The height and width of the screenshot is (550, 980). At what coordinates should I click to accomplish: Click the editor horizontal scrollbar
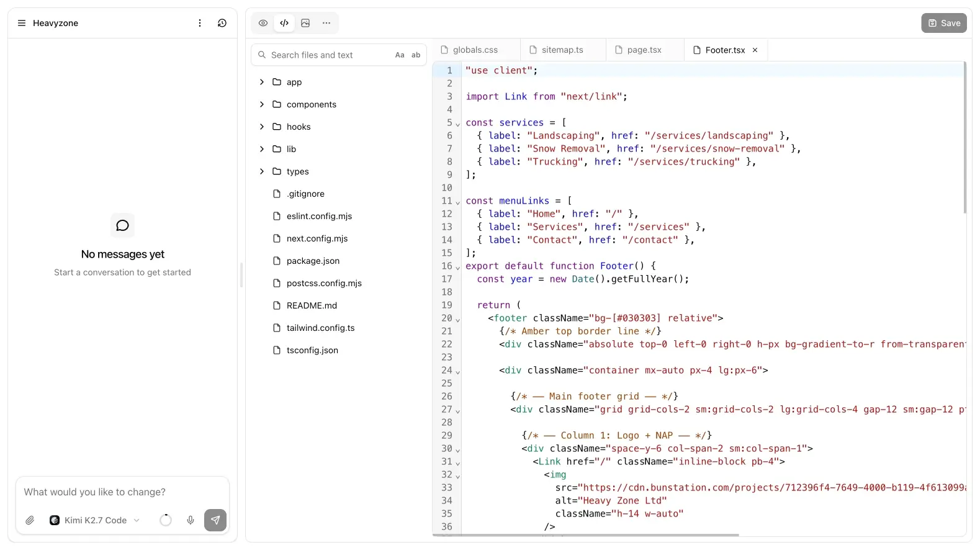(x=586, y=534)
